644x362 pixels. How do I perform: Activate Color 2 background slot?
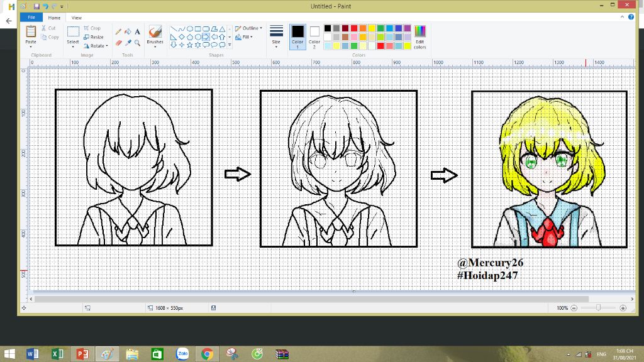(x=314, y=37)
